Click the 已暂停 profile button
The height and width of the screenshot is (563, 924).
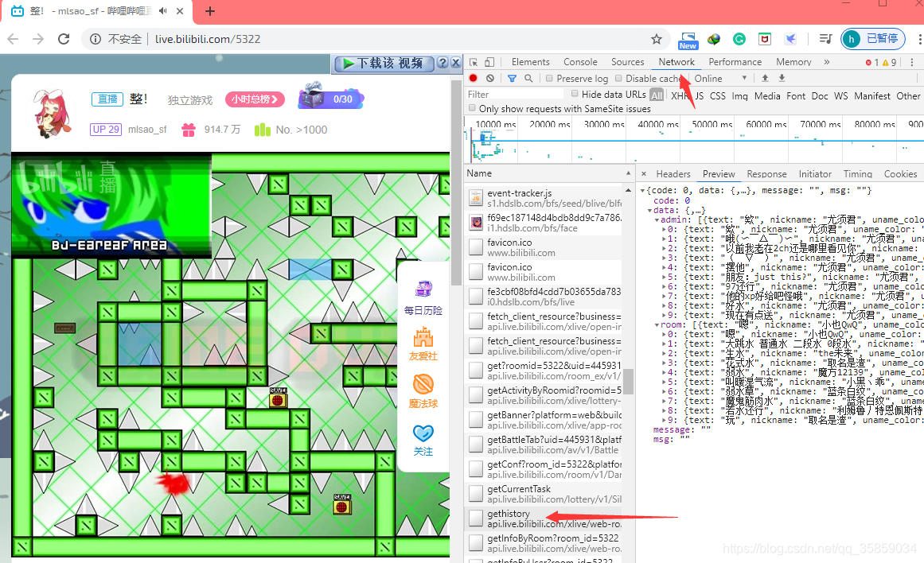(873, 39)
